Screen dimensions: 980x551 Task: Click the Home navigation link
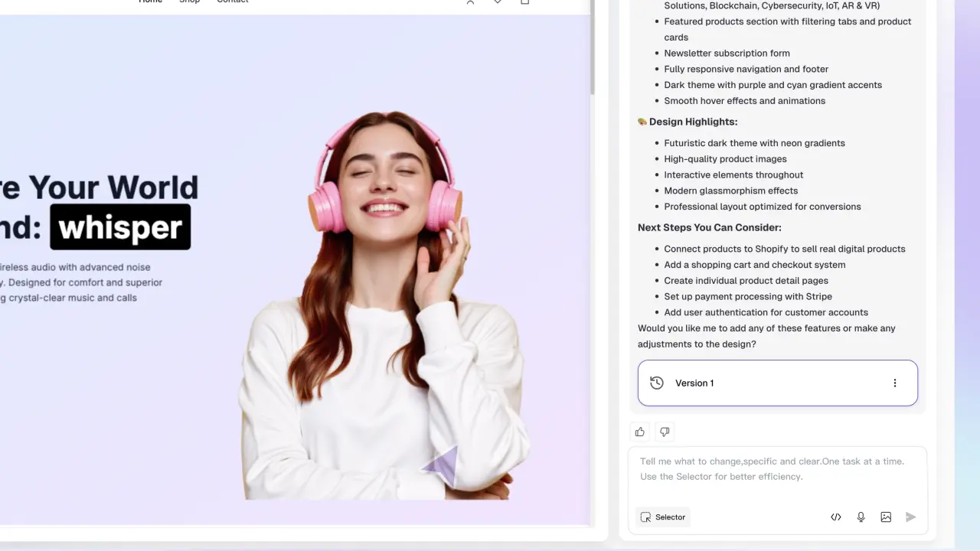150,2
